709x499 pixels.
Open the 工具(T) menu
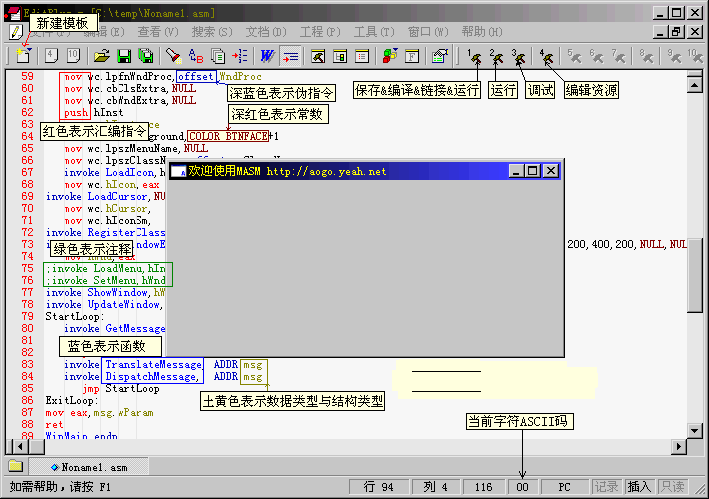coord(374,32)
